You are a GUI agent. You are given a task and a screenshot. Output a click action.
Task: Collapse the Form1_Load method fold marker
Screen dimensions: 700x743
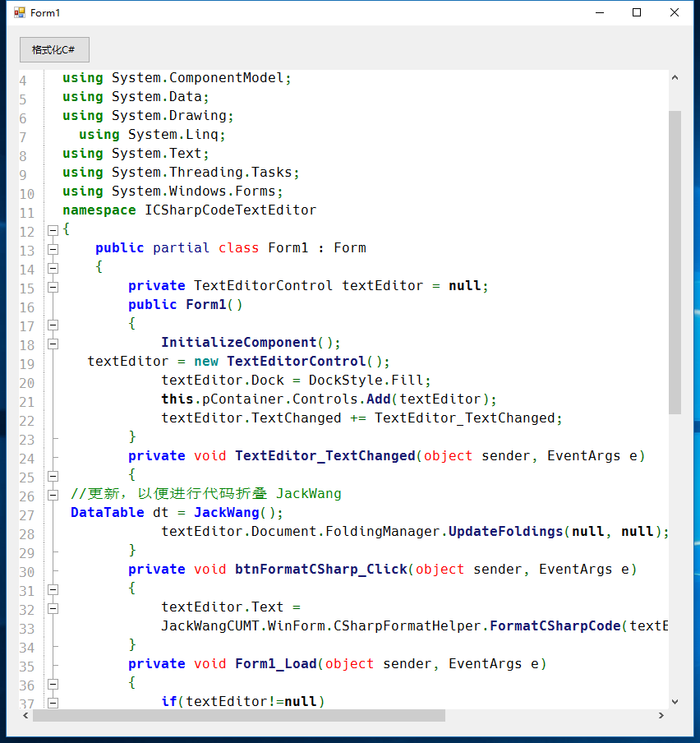click(52, 684)
